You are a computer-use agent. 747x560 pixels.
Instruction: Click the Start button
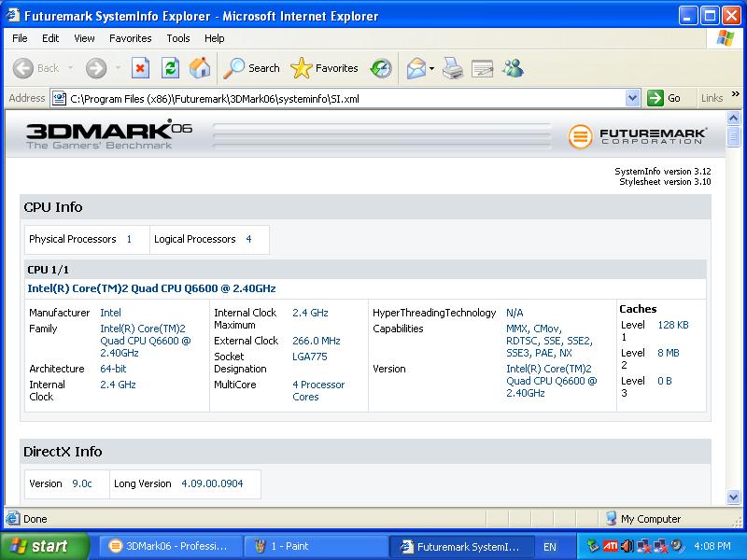(x=45, y=546)
